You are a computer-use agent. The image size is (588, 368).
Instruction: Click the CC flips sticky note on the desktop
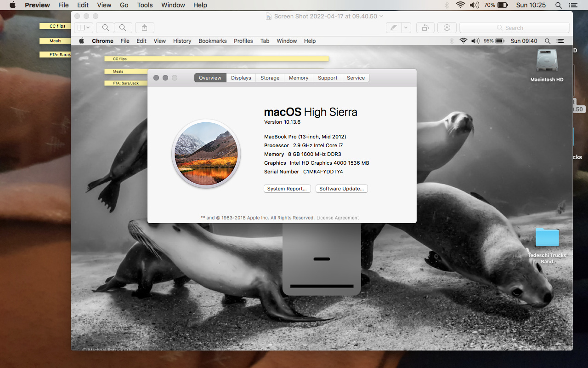tap(55, 26)
